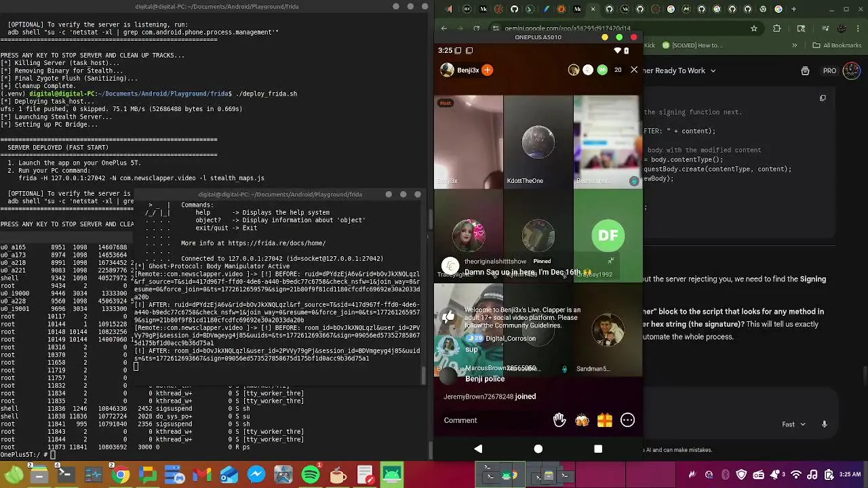
Task: Click the Wi-Fi icon in the system tray
Action: (796, 475)
